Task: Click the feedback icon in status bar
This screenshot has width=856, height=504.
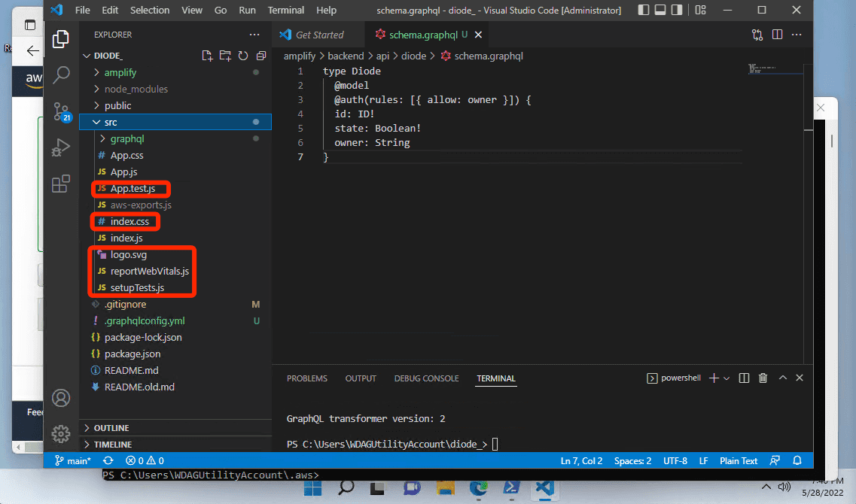Action: [x=775, y=461]
